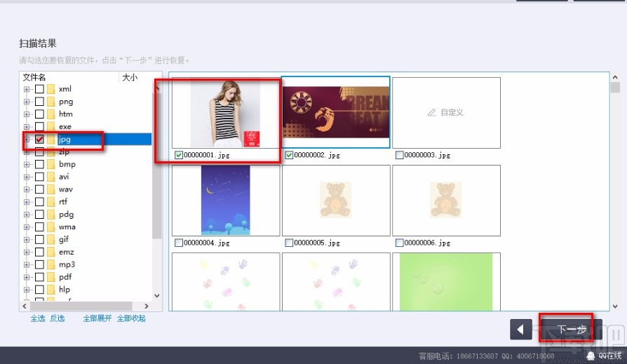Check the avi folder checkbox
The image size is (627, 364).
pos(39,177)
